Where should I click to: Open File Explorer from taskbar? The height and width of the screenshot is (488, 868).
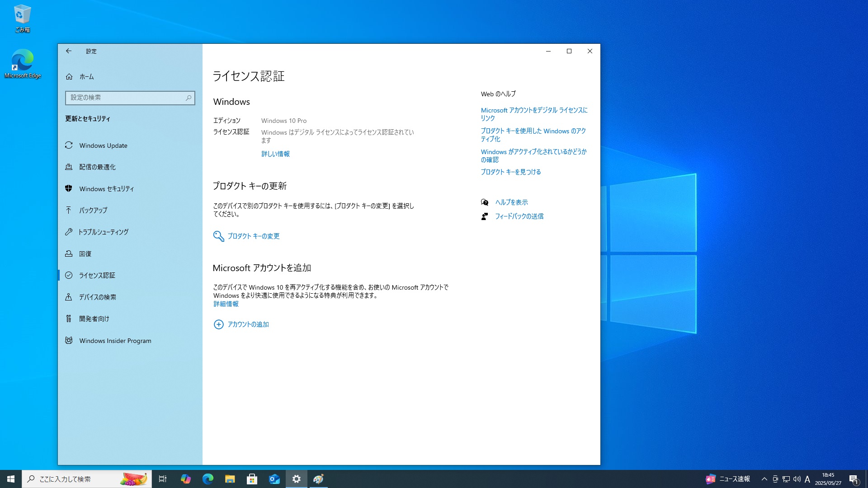point(230,479)
